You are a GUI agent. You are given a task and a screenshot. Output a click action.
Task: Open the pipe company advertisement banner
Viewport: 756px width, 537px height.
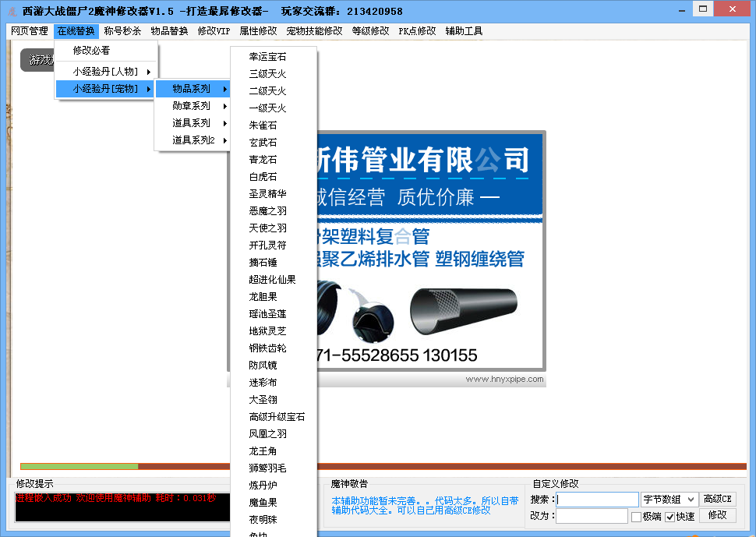click(427, 249)
